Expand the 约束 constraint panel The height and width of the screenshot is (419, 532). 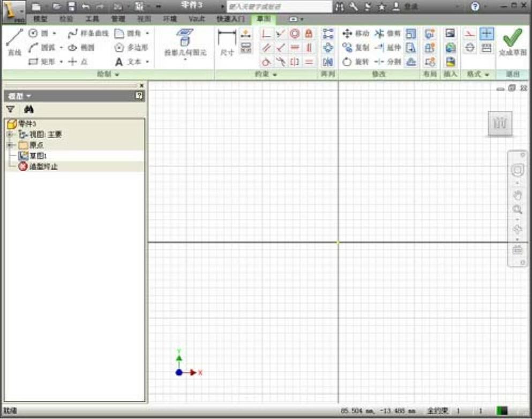(266, 74)
